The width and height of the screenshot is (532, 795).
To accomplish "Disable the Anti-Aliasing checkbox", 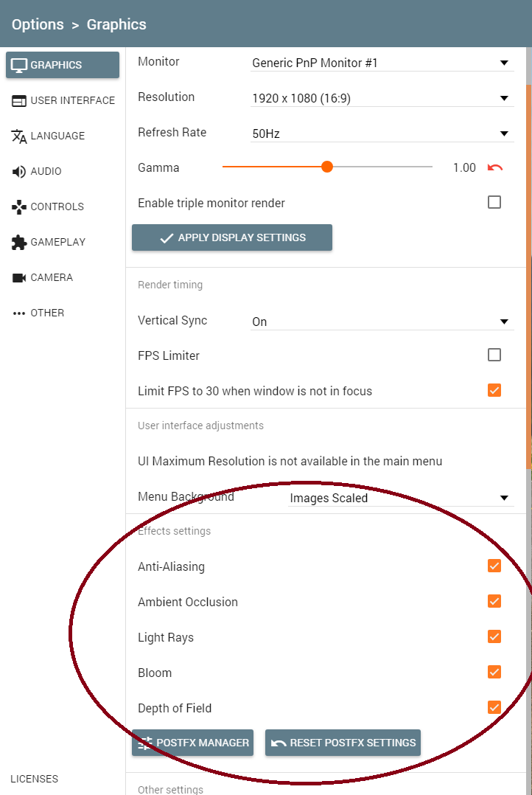I will pos(494,566).
